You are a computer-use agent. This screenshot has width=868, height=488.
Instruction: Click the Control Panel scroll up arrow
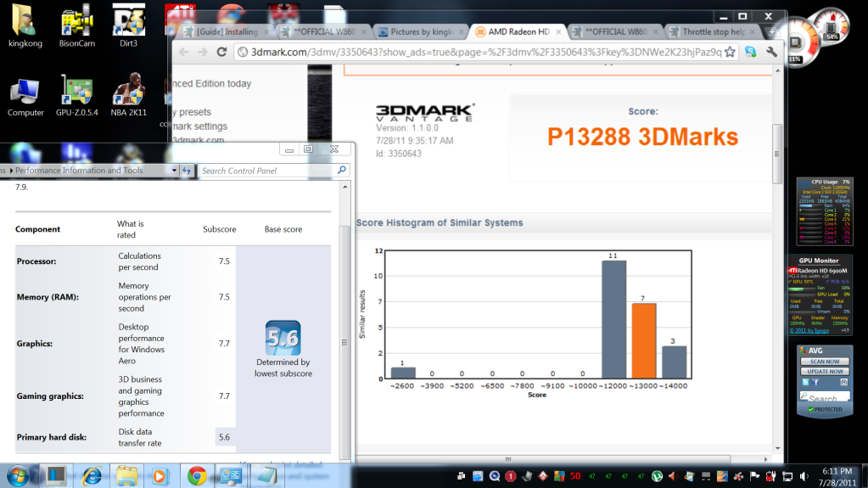click(x=344, y=188)
